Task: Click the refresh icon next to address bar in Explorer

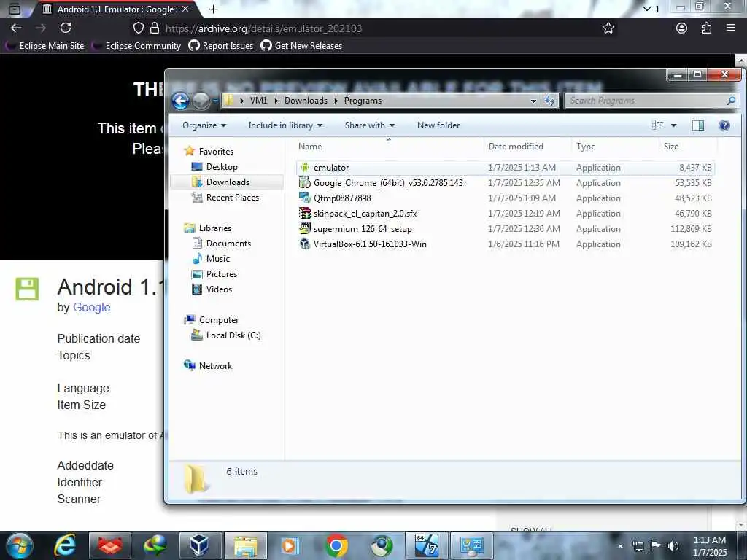Action: click(550, 101)
